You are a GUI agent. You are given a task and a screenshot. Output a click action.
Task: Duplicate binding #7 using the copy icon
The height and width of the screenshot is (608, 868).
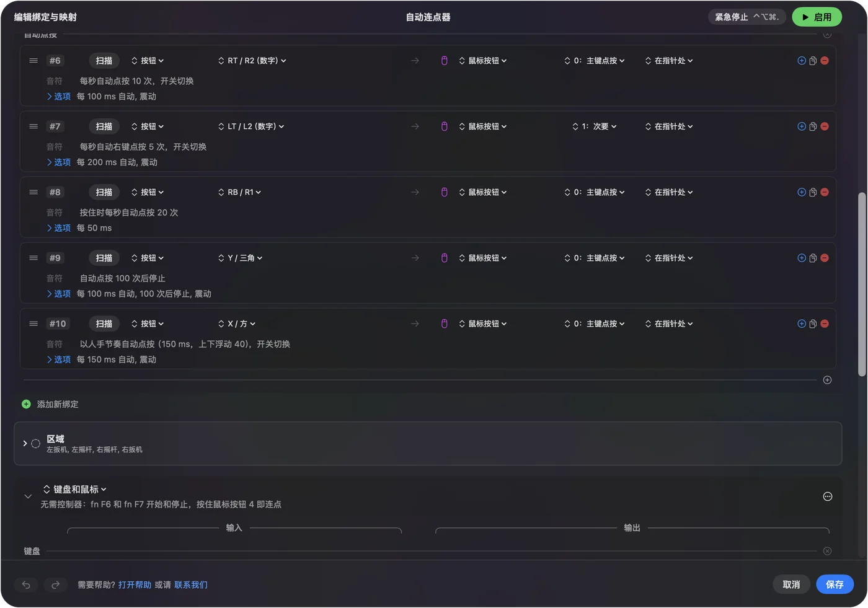pyautogui.click(x=813, y=126)
